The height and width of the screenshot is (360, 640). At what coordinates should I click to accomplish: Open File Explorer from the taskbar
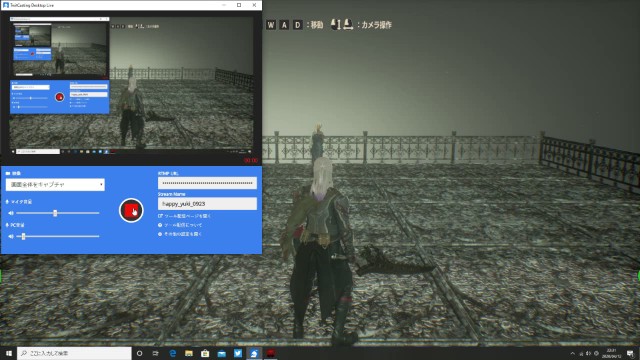[189, 353]
